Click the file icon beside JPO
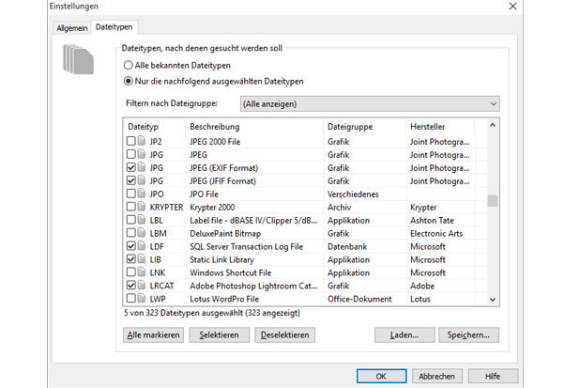 (142, 193)
